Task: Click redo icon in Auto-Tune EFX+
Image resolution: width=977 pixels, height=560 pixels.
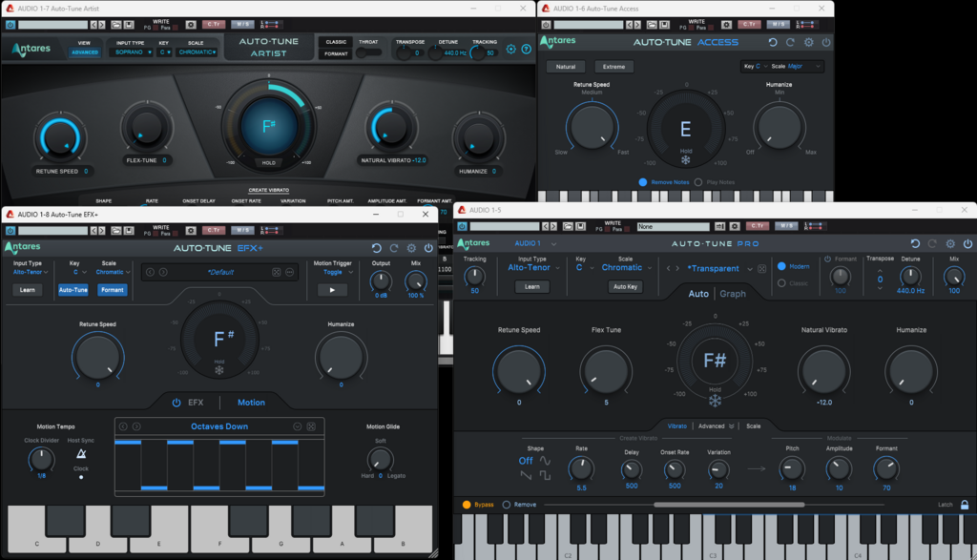Action: [x=394, y=248]
